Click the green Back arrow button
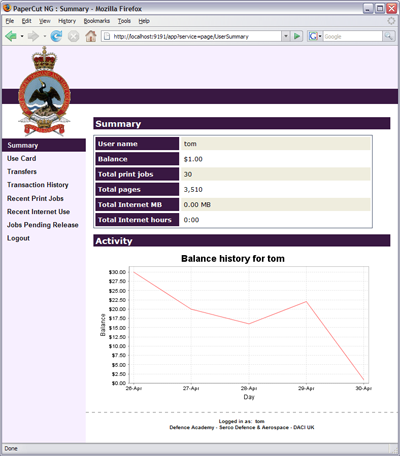The height and width of the screenshot is (456, 400). coord(11,36)
